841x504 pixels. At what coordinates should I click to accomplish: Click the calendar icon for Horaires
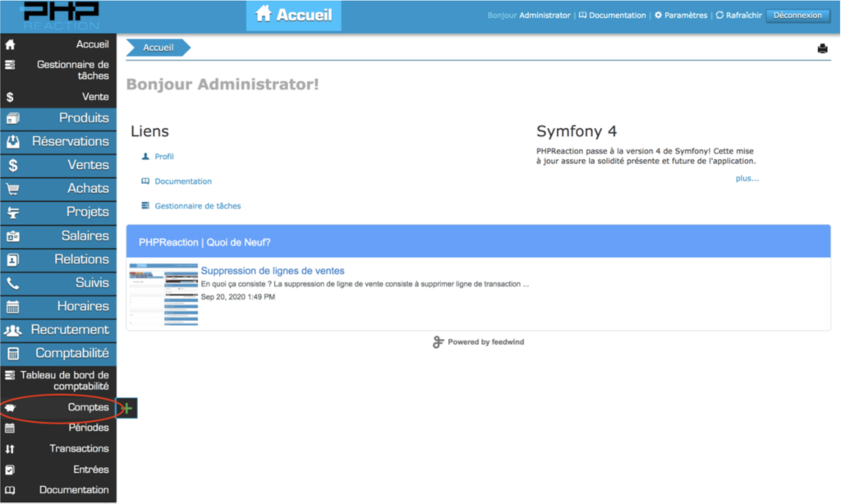tap(12, 307)
